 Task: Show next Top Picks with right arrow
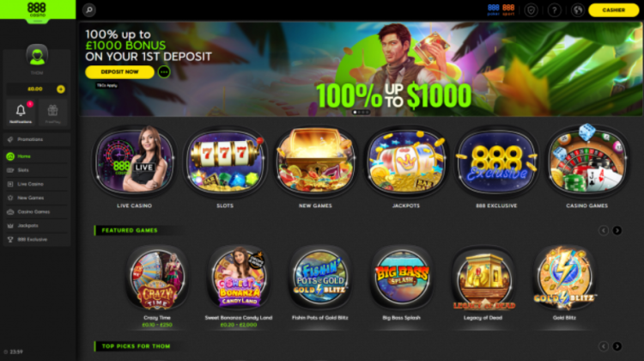pyautogui.click(x=617, y=346)
